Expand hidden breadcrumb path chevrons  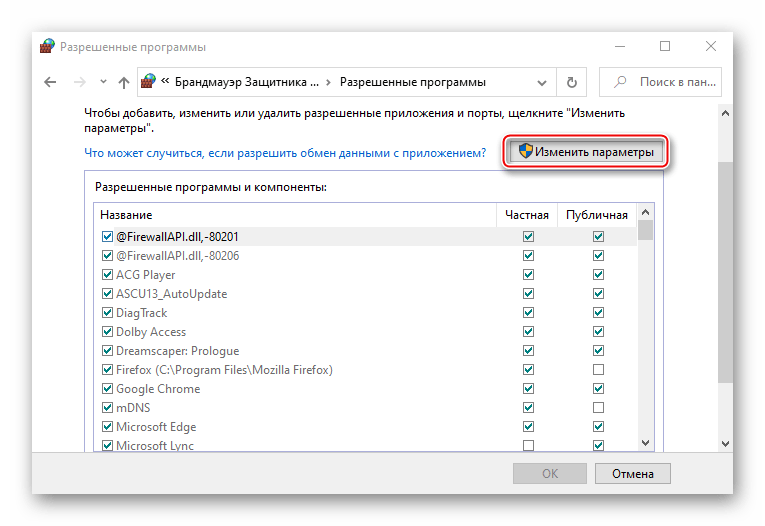coord(165,81)
